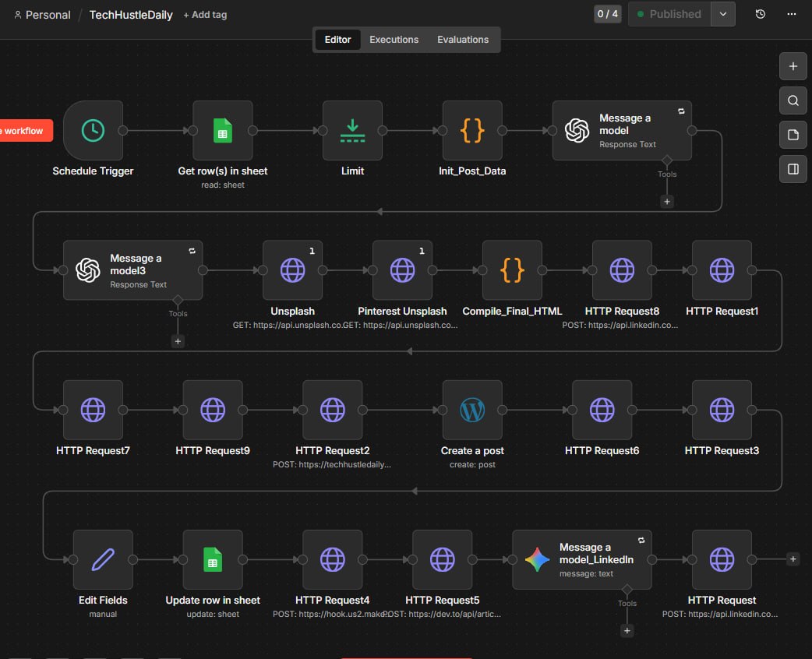Viewport: 812px width, 659px height.
Task: Select the HTTP Request4 node
Action: pos(333,559)
